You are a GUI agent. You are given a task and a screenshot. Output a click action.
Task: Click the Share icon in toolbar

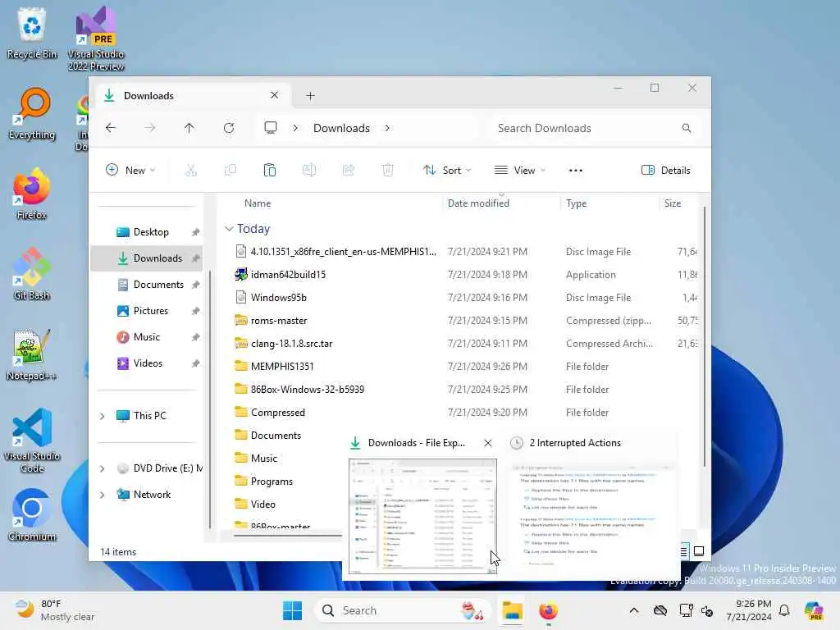[x=348, y=171]
